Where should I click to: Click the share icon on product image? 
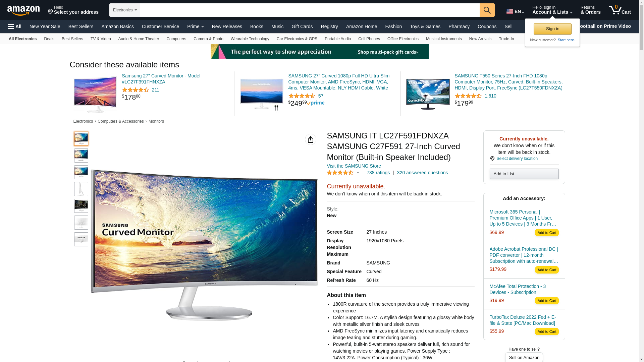311,139
